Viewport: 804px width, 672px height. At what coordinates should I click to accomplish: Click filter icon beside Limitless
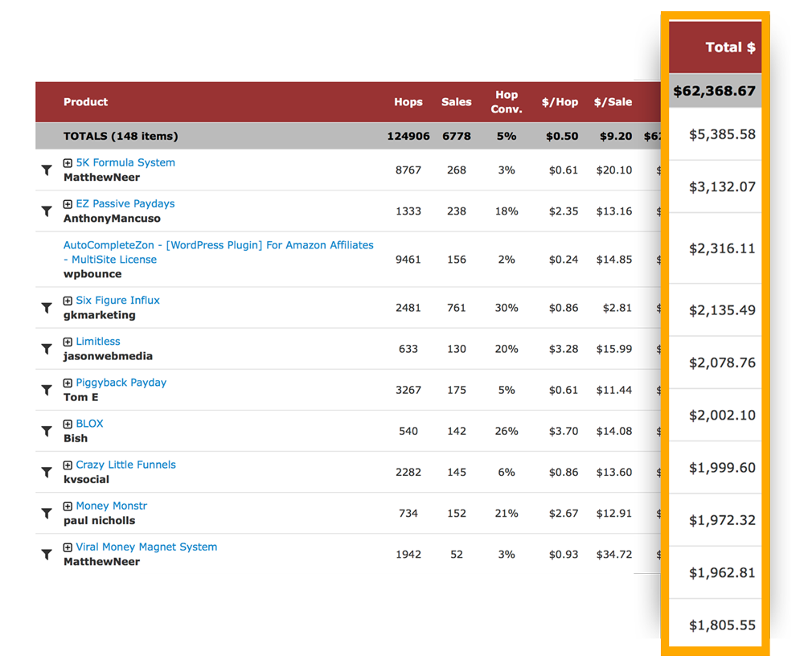point(47,349)
